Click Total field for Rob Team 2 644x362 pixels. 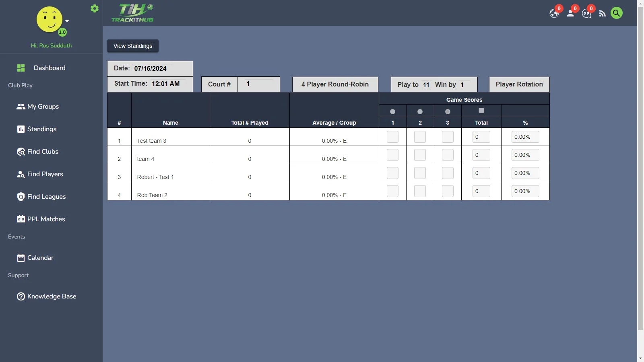pyautogui.click(x=481, y=191)
